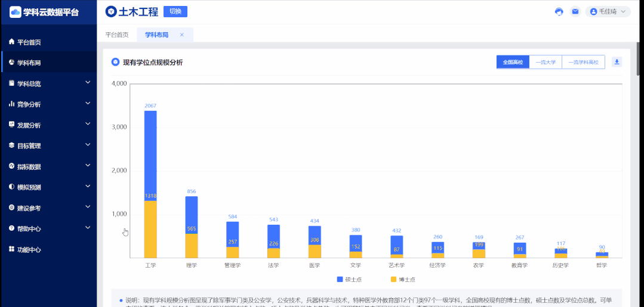Click the blue 硕士点 legend swatch

(340, 280)
